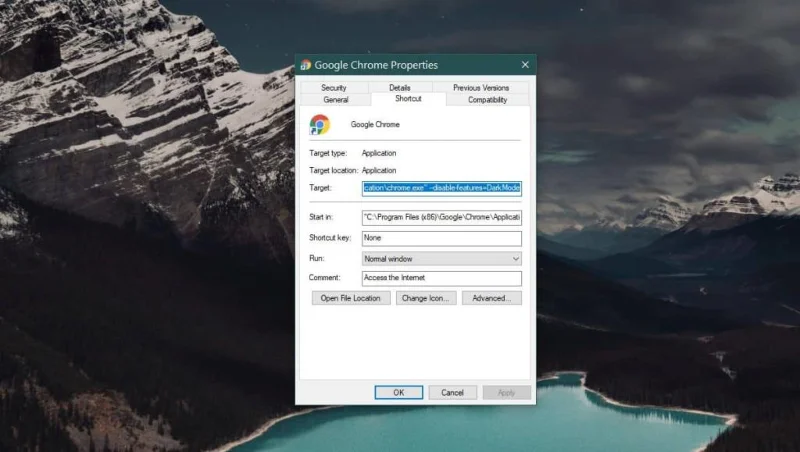
Task: Open the General tab
Action: click(336, 99)
